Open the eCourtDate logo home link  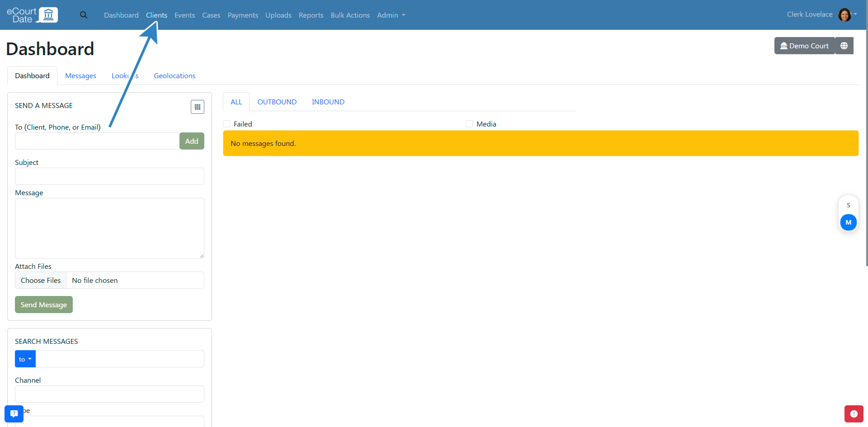(32, 15)
